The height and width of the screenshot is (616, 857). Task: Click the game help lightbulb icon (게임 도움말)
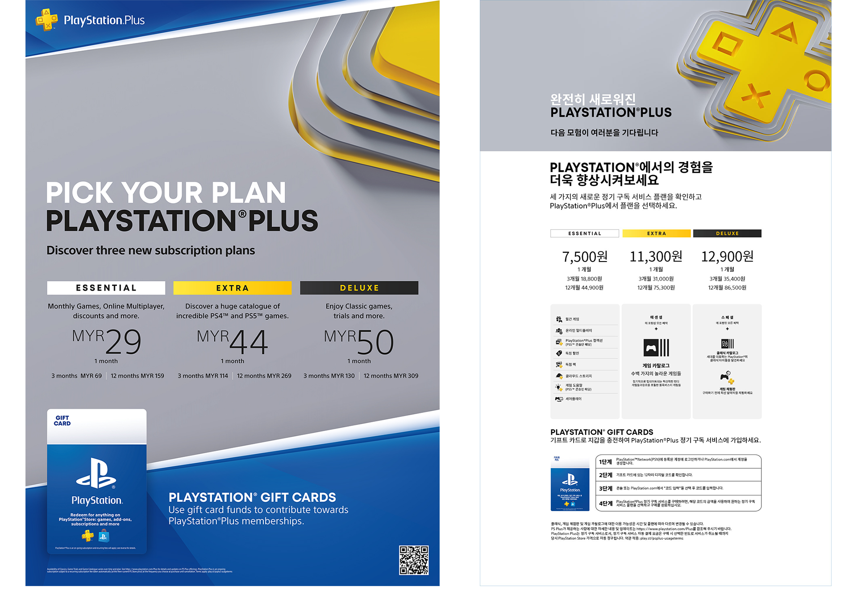click(559, 387)
